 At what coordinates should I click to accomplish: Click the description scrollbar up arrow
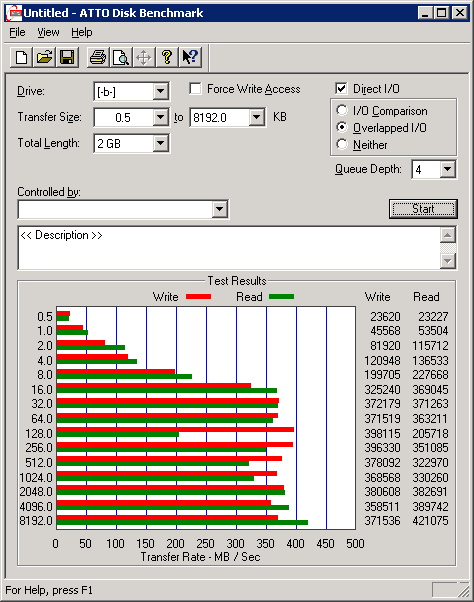point(448,235)
